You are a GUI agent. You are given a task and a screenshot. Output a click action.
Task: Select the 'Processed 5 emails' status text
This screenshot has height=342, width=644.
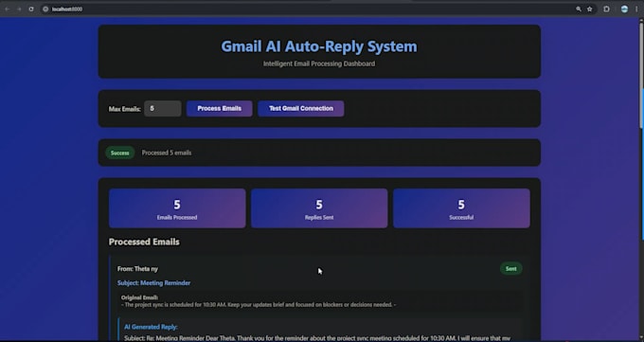pyautogui.click(x=167, y=153)
